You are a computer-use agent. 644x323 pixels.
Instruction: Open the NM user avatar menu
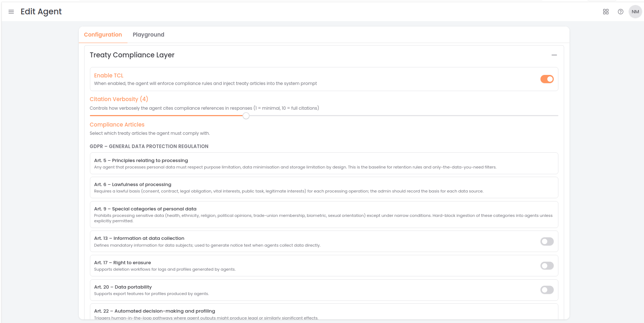[x=635, y=12]
